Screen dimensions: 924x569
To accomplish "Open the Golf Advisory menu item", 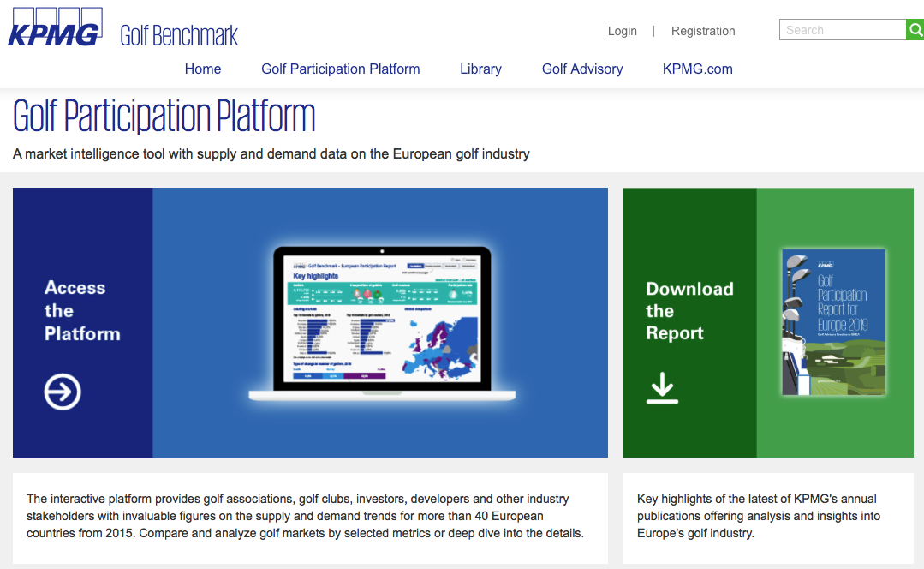I will [x=582, y=69].
